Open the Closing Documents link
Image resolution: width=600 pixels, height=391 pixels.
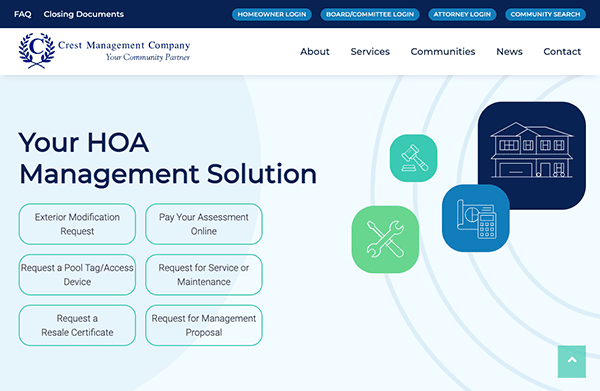[x=83, y=14]
